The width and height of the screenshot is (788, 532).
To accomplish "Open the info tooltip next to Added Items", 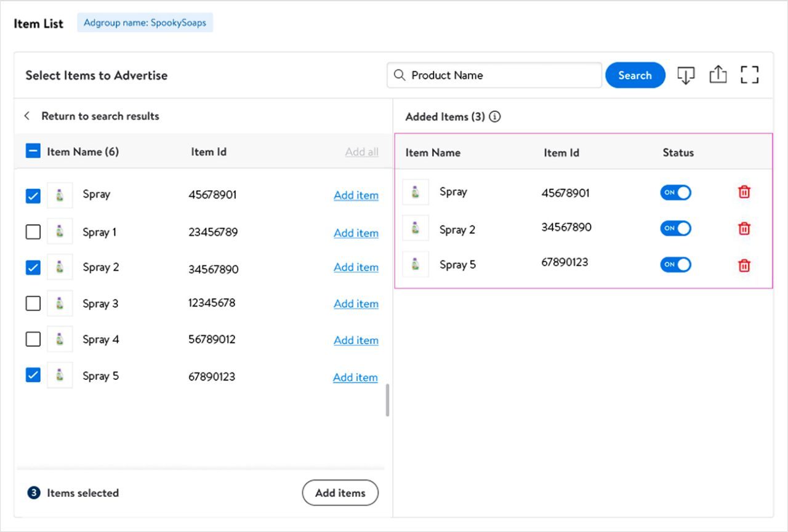I will [x=495, y=116].
